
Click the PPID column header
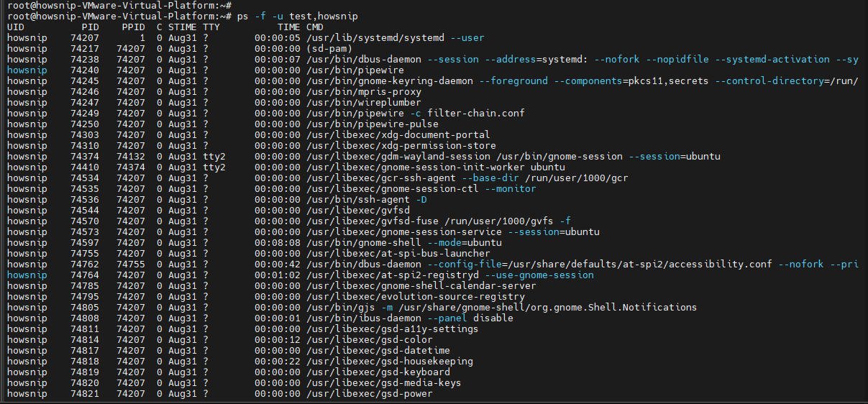134,27
